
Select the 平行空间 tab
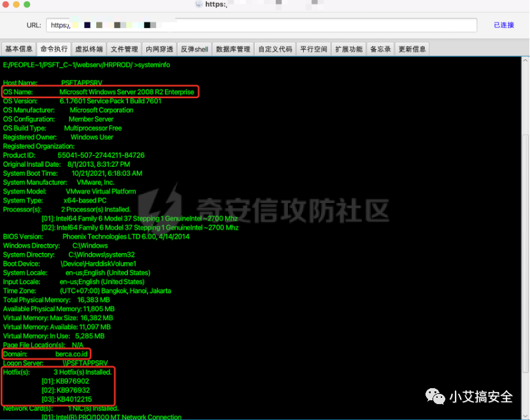click(x=313, y=49)
